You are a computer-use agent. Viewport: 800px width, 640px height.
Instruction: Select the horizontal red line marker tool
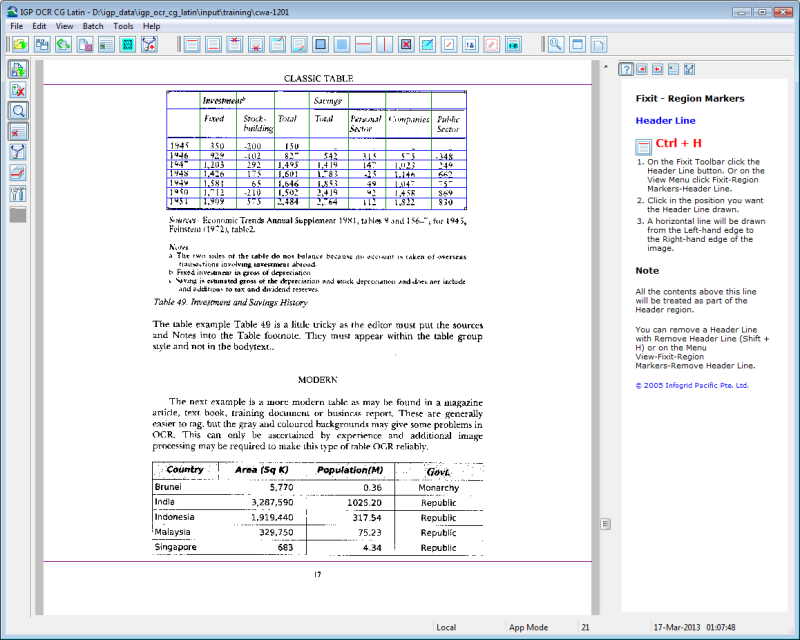tap(363, 44)
